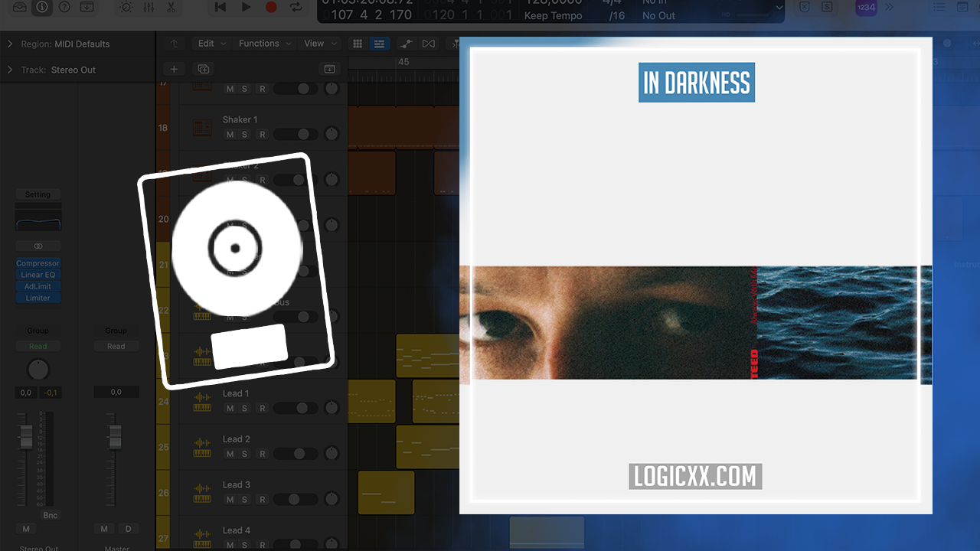
Task: Click the Duplicate Track icon
Action: click(203, 69)
